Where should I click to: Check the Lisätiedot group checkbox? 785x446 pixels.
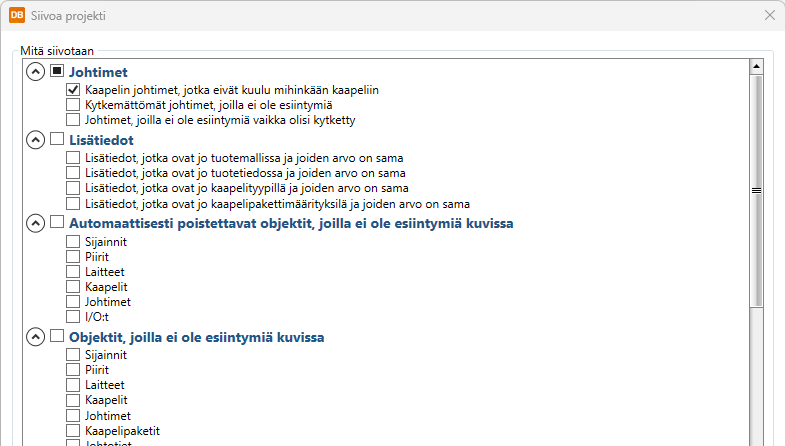pyautogui.click(x=57, y=140)
